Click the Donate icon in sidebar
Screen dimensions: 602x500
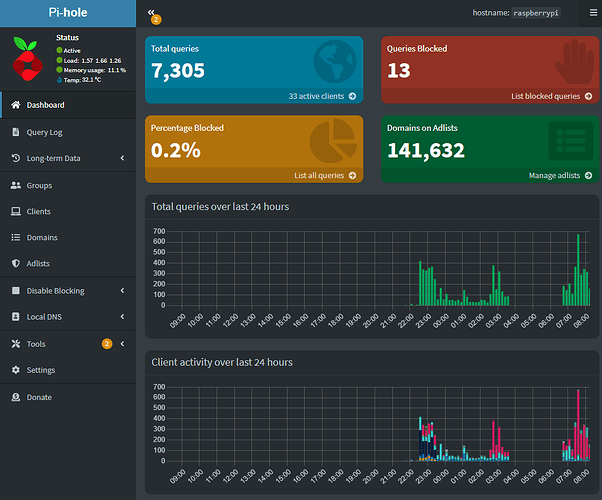pyautogui.click(x=16, y=397)
